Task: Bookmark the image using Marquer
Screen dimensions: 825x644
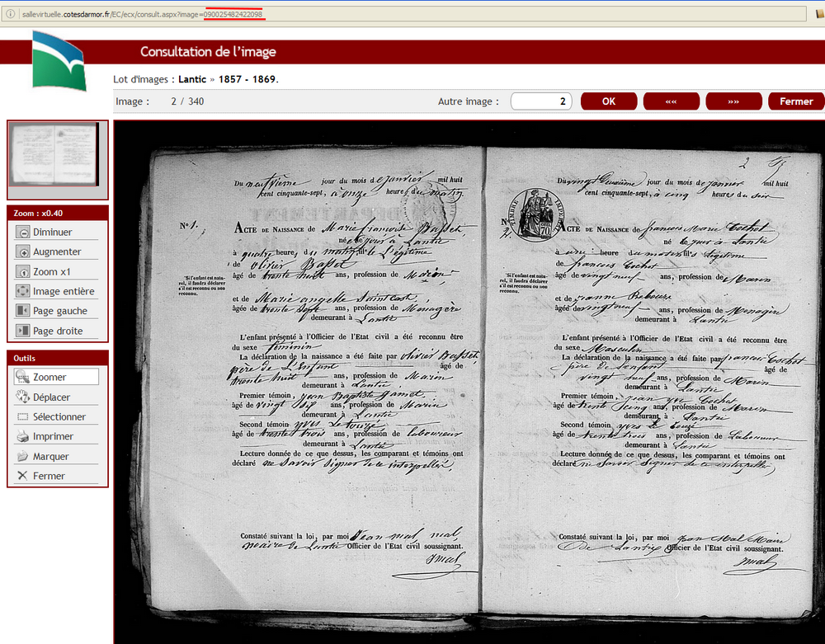Action: [24, 457]
